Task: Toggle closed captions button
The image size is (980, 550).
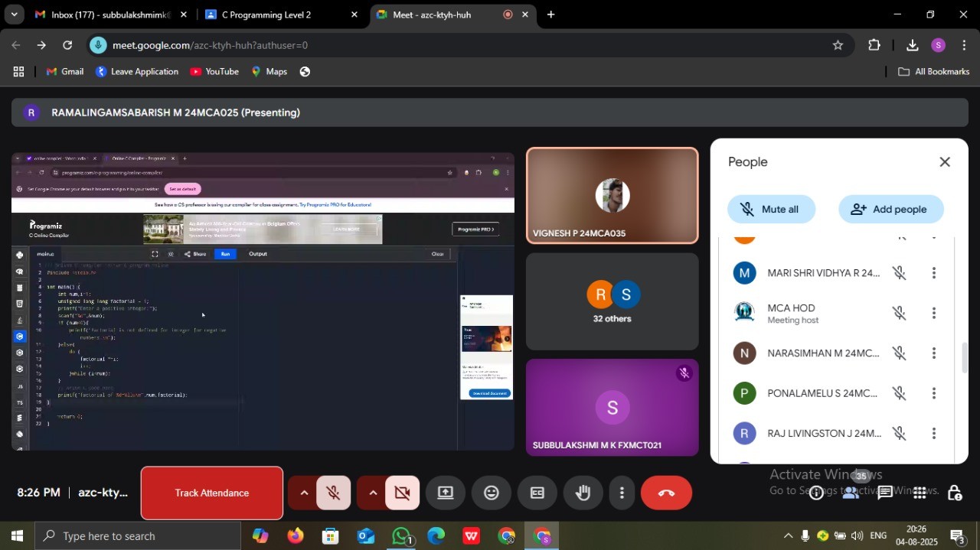Action: [537, 493]
